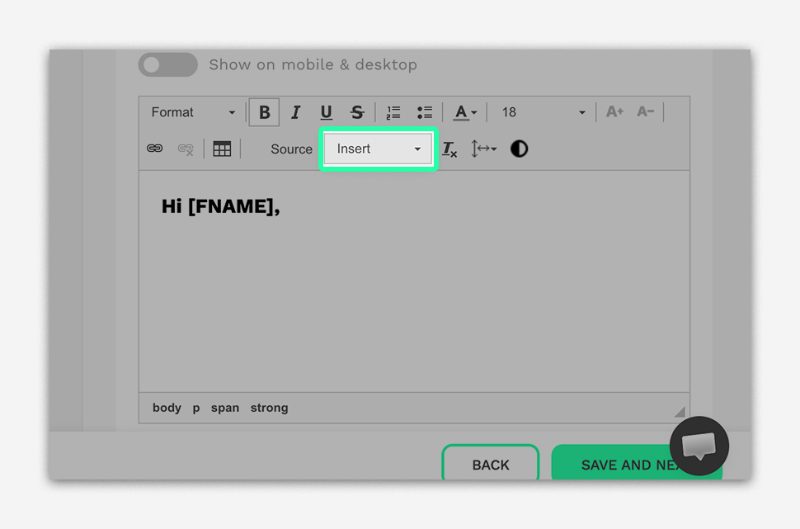Image resolution: width=800 pixels, height=529 pixels.
Task: Apply italic formatting
Action: click(295, 113)
